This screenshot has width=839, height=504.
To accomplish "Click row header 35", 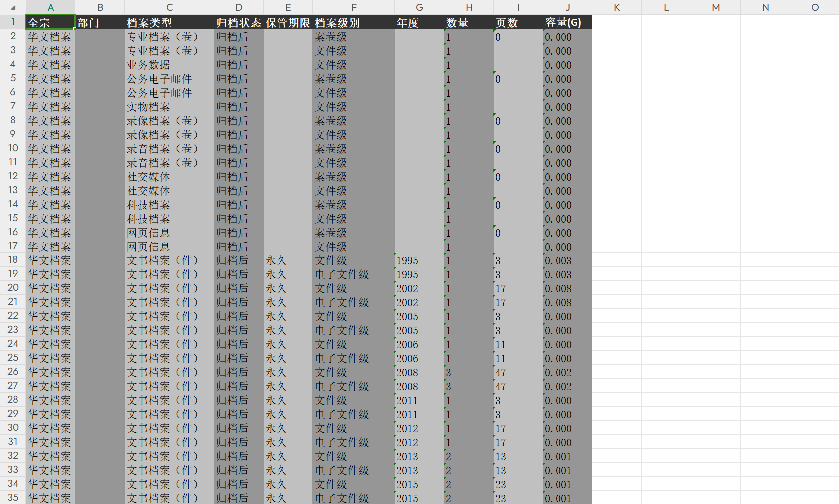I will click(13, 498).
